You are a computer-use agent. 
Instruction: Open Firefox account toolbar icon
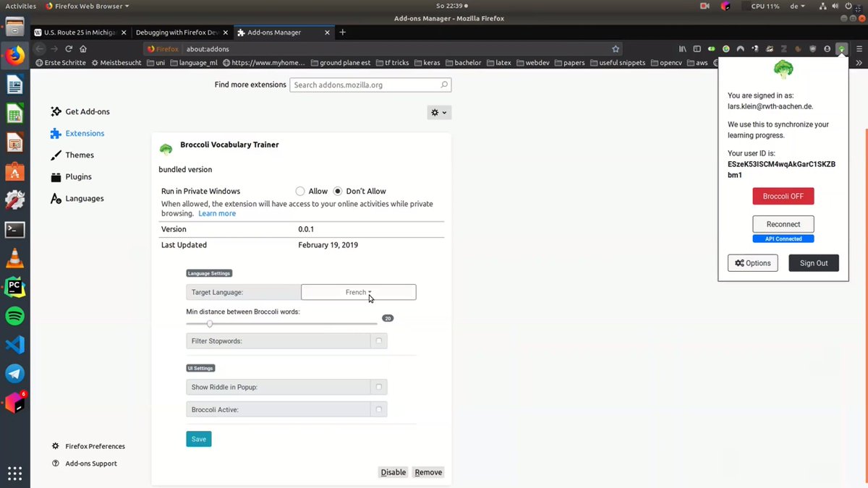[827, 49]
